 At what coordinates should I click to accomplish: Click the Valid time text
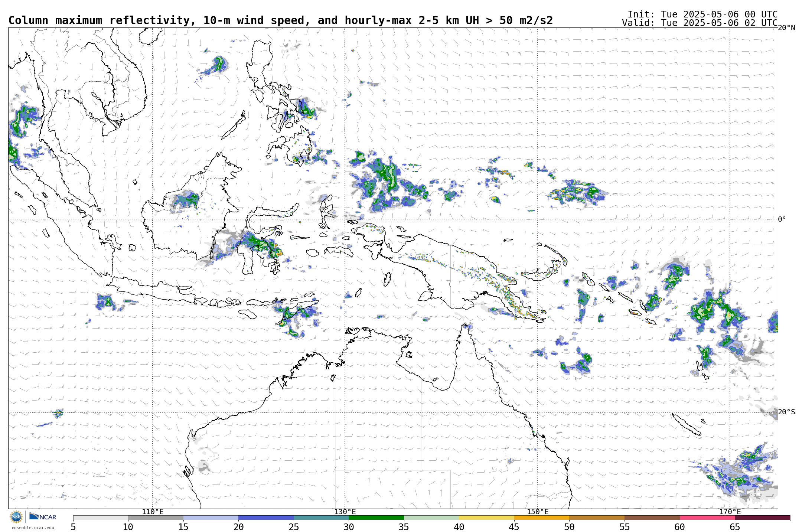[700, 23]
